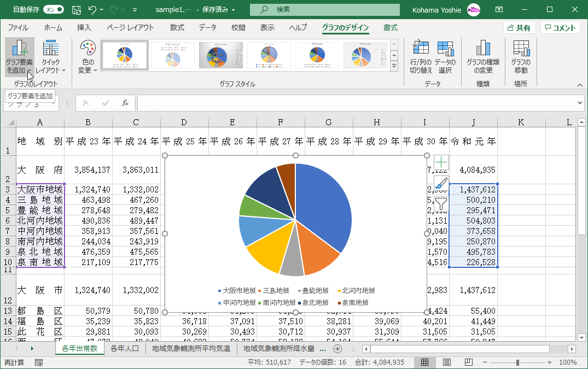
Task: Click the Share (共有) button
Action: tap(520, 28)
